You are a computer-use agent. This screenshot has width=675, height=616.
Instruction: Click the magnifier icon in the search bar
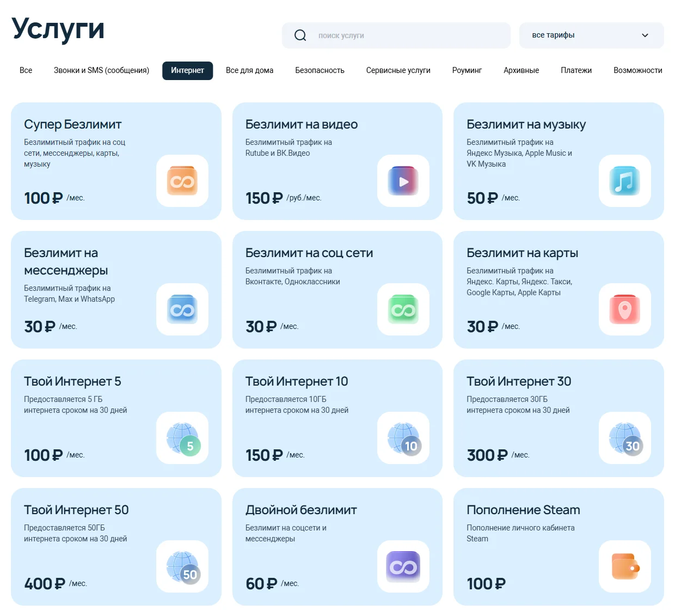click(x=300, y=35)
